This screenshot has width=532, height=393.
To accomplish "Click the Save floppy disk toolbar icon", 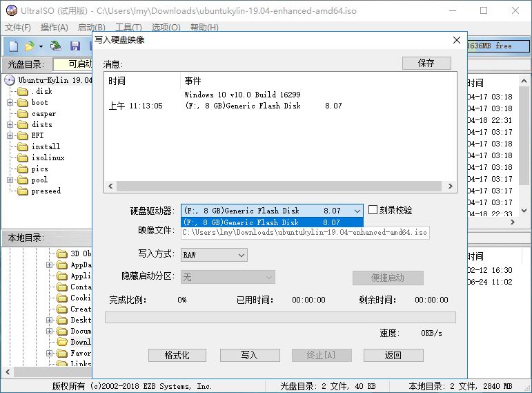I will click(75, 46).
